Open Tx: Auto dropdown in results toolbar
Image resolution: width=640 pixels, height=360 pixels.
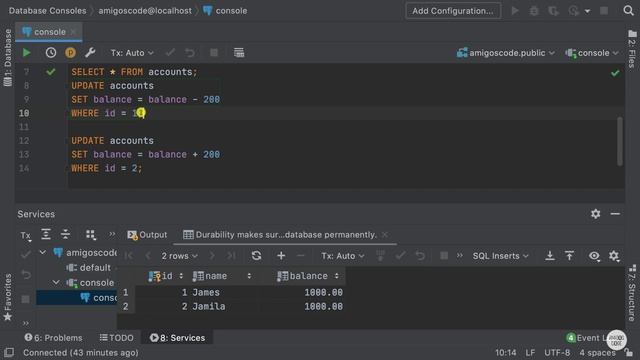point(342,256)
